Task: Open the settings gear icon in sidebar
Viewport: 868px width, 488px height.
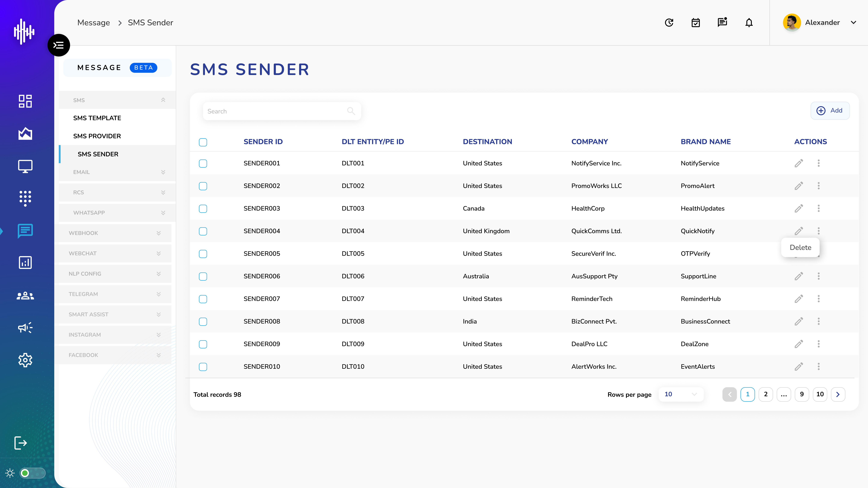Action: pyautogui.click(x=25, y=360)
